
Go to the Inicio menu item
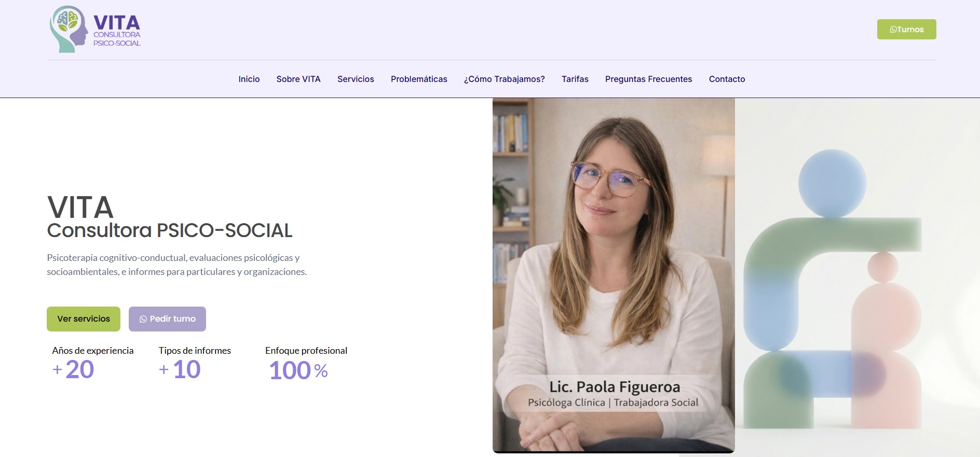[x=249, y=79]
